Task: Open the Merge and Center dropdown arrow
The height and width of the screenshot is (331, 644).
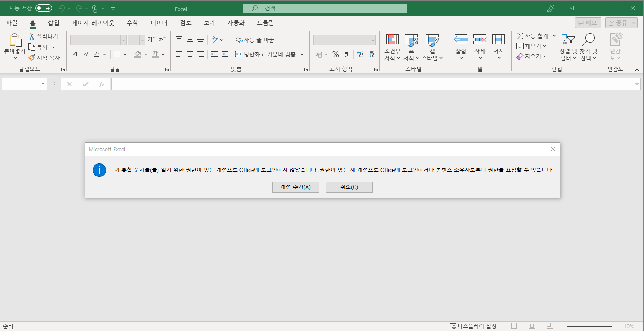Action: (302, 54)
